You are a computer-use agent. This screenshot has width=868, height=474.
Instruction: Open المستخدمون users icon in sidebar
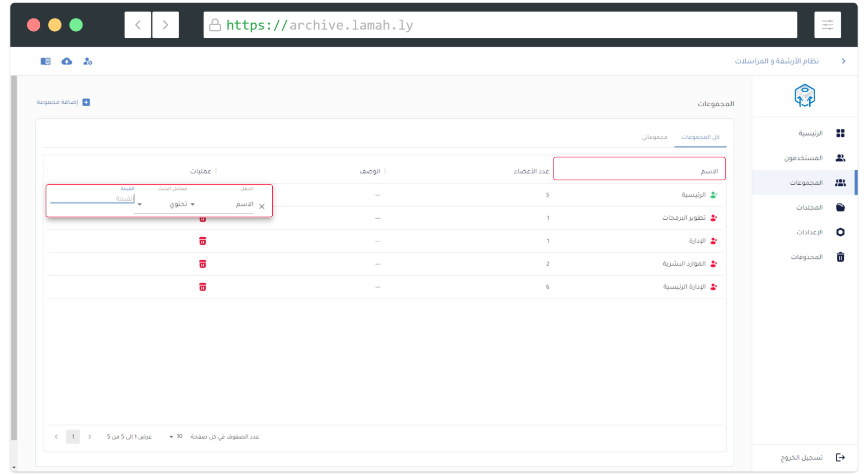tap(840, 158)
